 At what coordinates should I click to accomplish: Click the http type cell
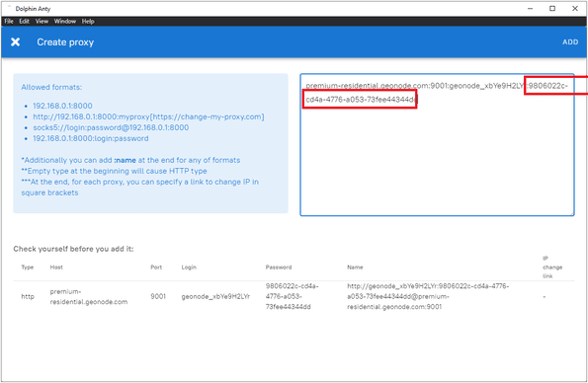coord(28,296)
